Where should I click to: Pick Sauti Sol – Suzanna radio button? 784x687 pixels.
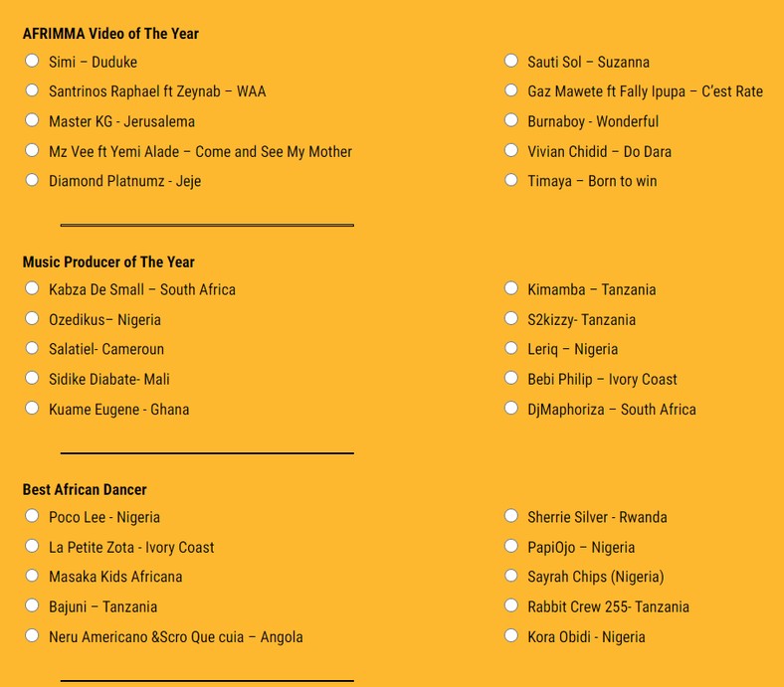pyautogui.click(x=511, y=61)
